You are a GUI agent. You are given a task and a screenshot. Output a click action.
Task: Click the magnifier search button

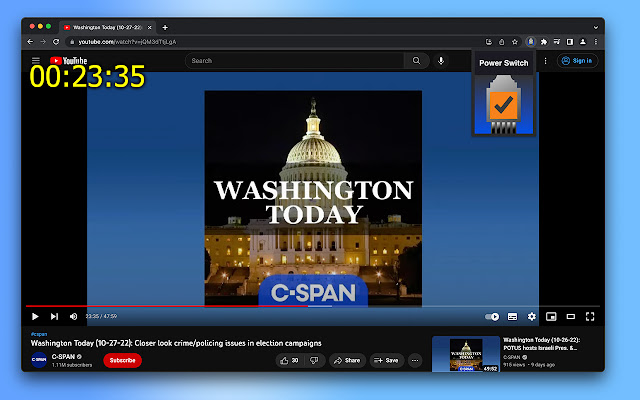[416, 61]
